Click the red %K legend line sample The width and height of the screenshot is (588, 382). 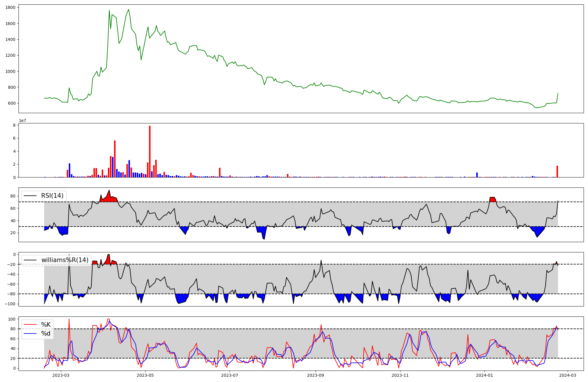click(30, 325)
